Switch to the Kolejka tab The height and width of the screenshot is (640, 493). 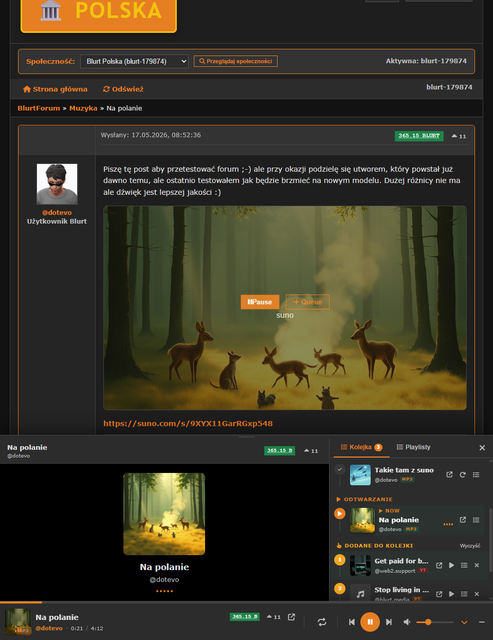tap(361, 447)
